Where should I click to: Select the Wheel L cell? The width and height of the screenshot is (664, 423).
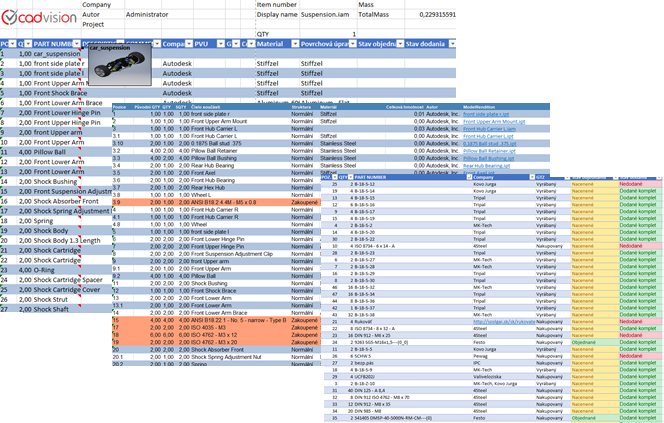tap(201, 195)
